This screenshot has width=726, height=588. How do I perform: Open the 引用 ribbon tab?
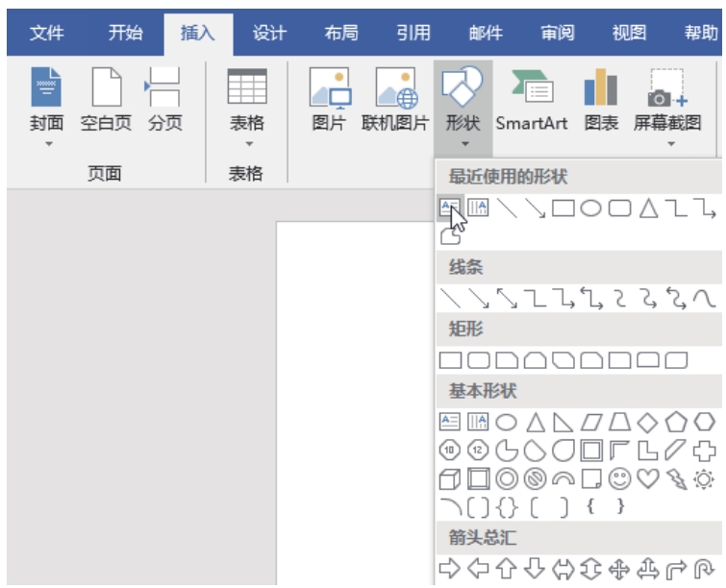[413, 33]
